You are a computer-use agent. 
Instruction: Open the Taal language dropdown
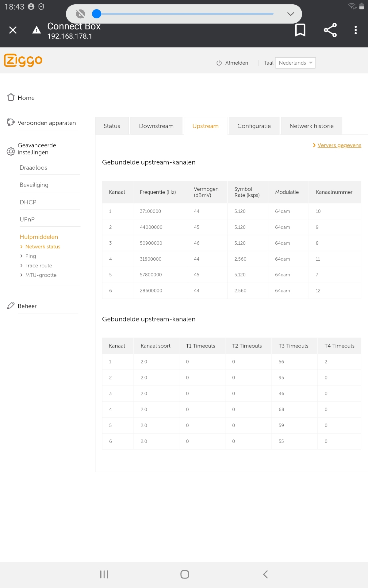click(295, 63)
